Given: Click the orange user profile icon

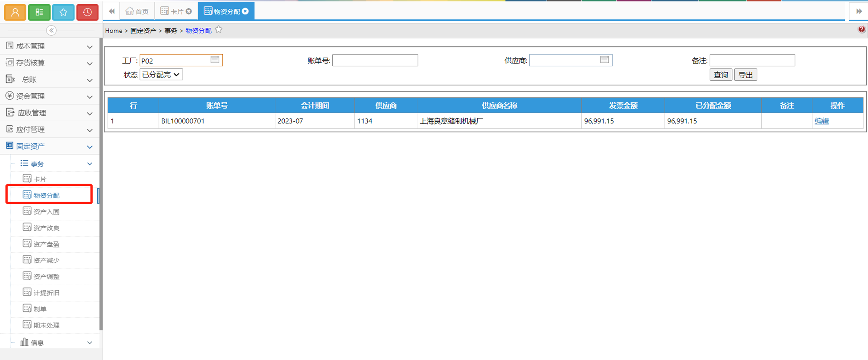Looking at the screenshot, I should [x=15, y=13].
